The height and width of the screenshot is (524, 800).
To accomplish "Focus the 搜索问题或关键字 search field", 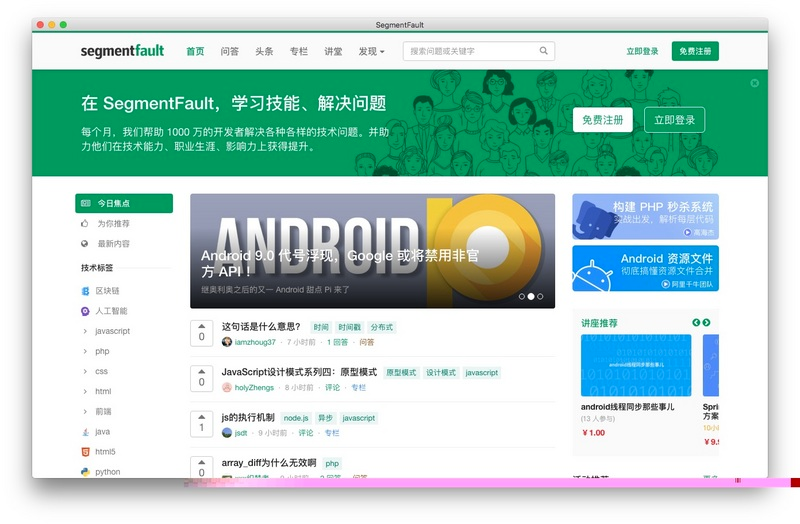I will pos(479,51).
